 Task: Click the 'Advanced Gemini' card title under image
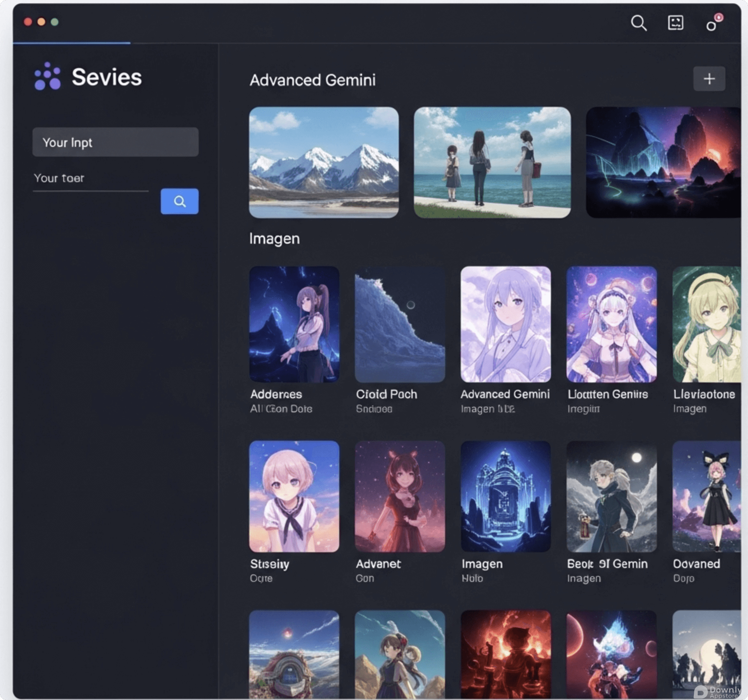tap(505, 394)
